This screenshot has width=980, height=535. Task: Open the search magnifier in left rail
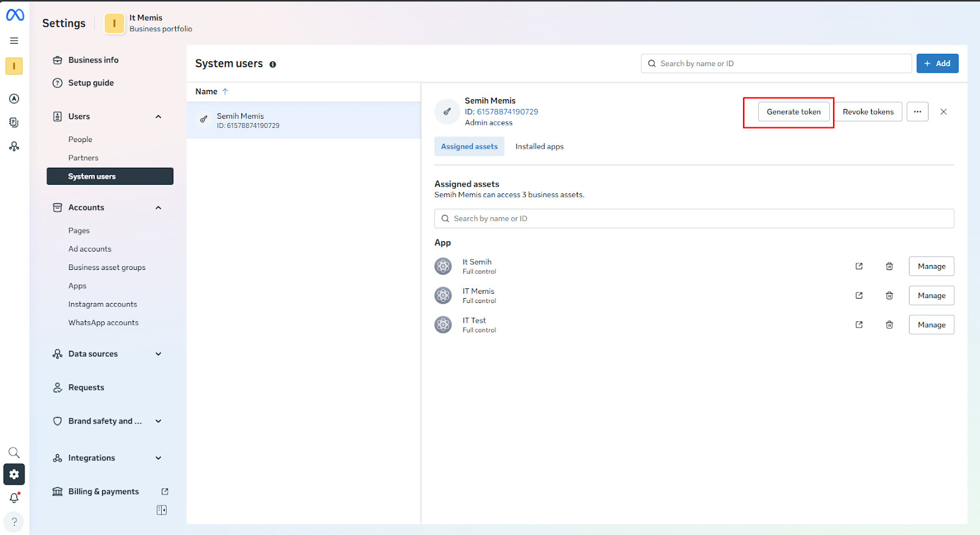14,452
